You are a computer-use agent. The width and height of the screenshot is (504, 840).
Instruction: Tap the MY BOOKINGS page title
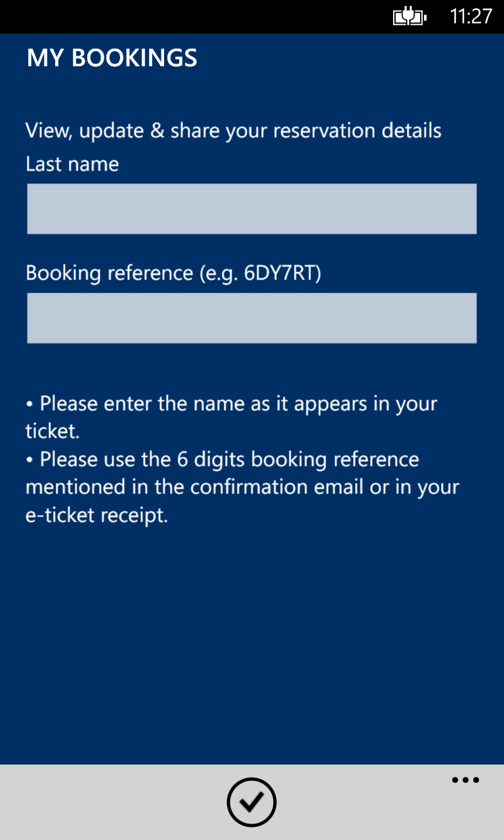click(112, 58)
